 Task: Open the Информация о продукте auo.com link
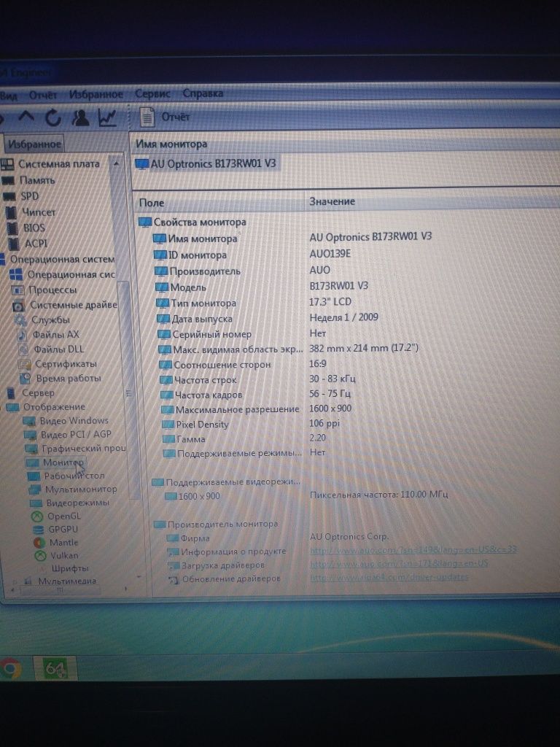point(413,550)
